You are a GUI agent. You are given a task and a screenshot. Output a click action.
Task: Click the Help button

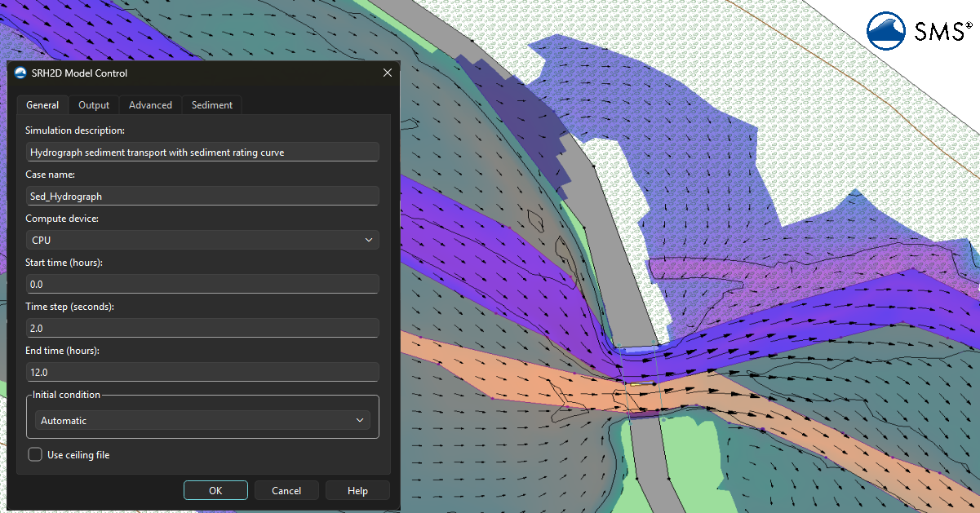point(357,490)
